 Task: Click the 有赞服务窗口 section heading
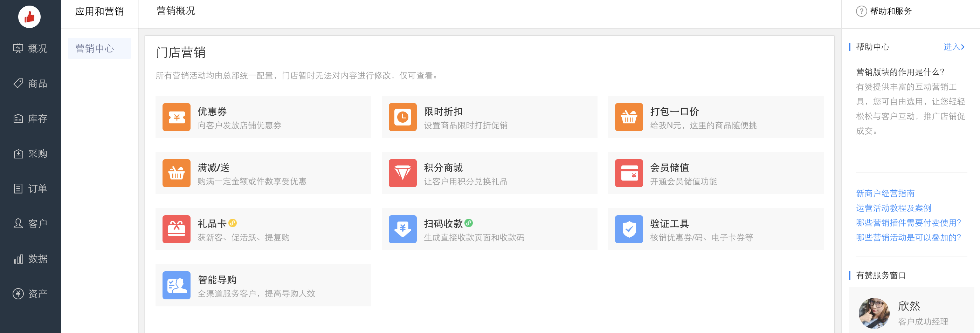point(881,275)
